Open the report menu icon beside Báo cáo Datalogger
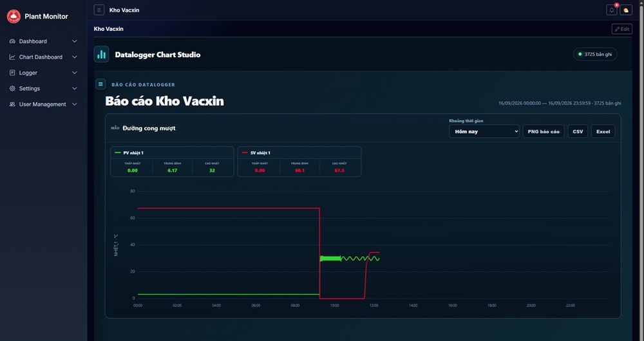 pos(100,84)
